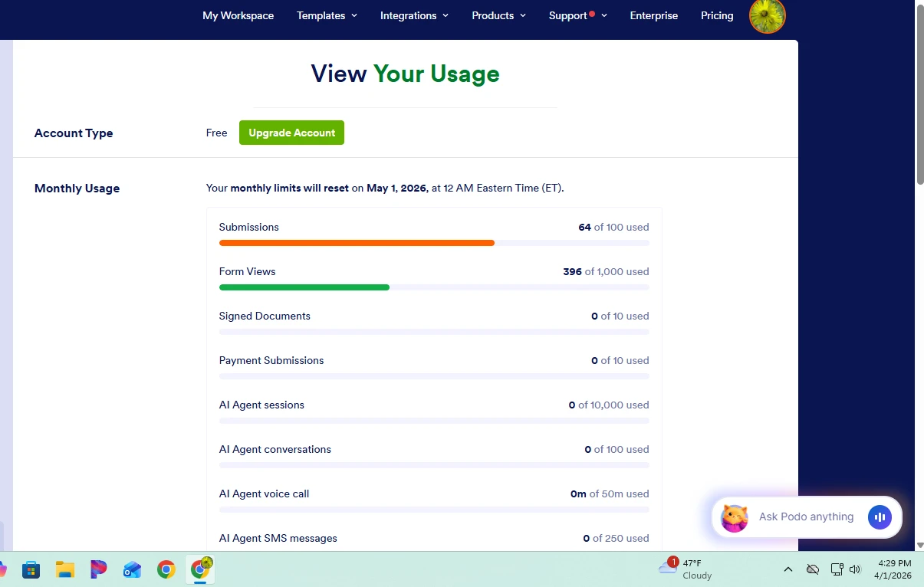Open the user profile avatar menu

[x=768, y=15]
